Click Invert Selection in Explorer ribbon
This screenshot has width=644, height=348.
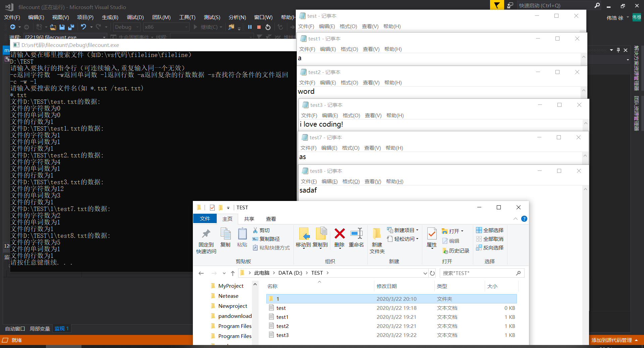pyautogui.click(x=490, y=248)
